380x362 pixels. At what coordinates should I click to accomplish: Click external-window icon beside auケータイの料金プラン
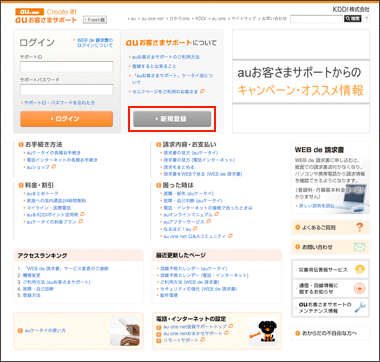coord(80,221)
